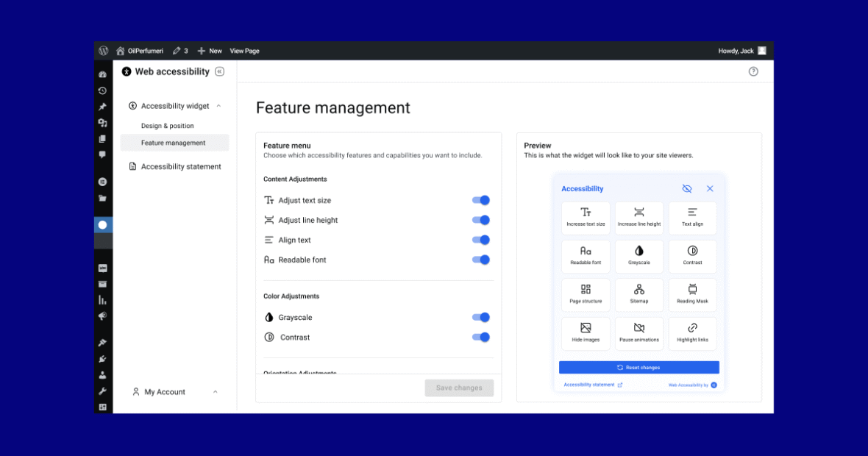Image resolution: width=868 pixels, height=456 pixels.
Task: Click the Highlight links tile
Action: coord(692,334)
